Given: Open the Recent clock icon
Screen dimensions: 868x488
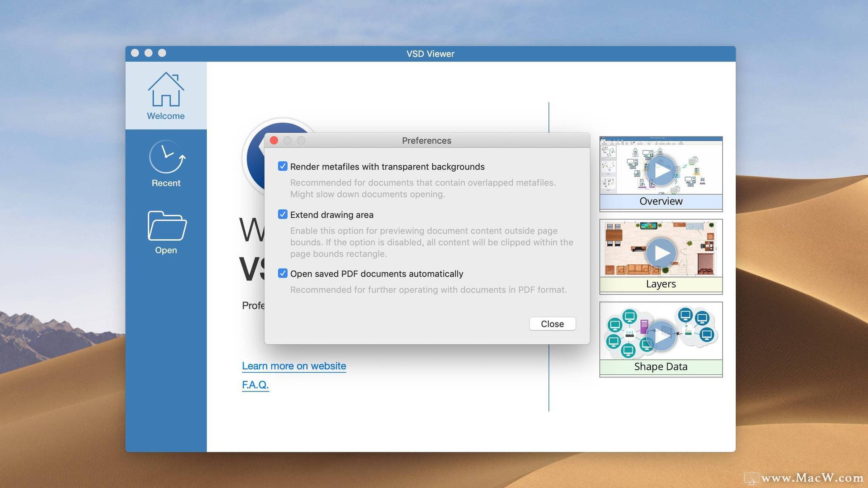Looking at the screenshot, I should click(167, 157).
